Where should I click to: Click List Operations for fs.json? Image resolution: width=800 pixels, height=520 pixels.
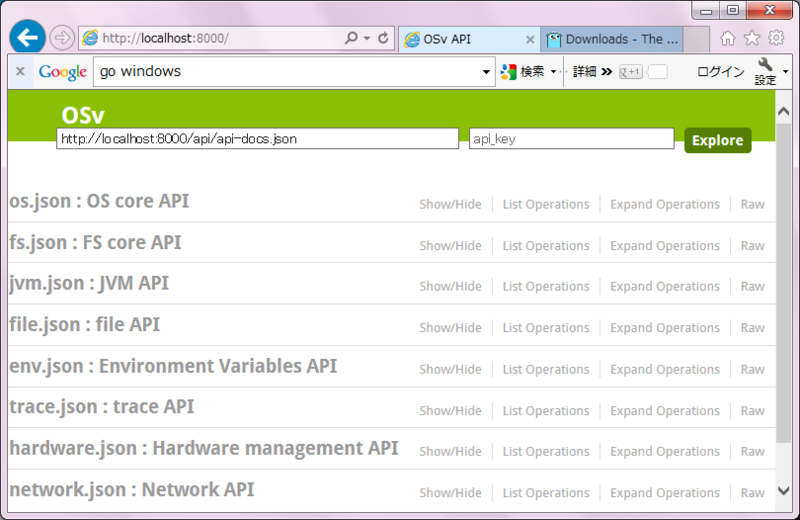click(546, 245)
